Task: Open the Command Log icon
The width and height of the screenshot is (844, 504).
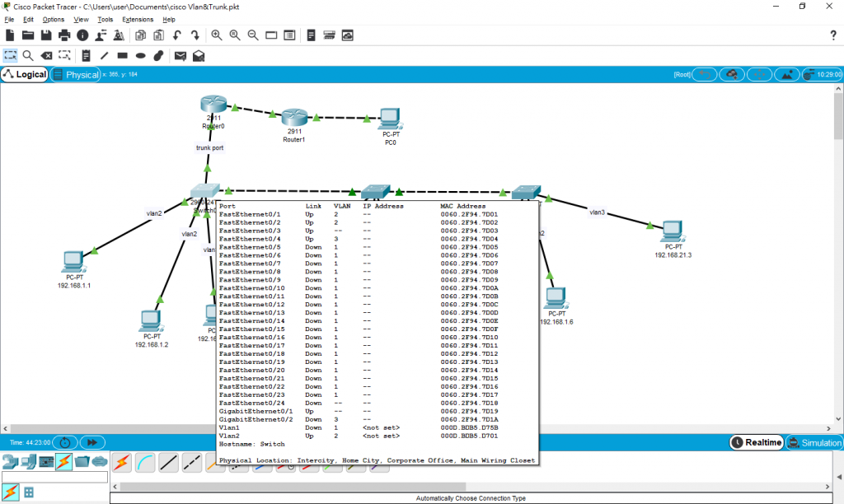Action: coord(311,35)
